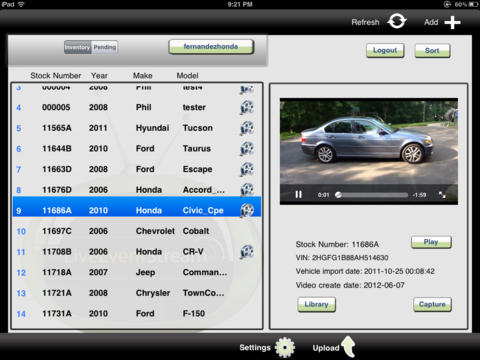Select row 8 Honda Accord 11676D
Screen dimensions: 480x360
pyautogui.click(x=137, y=189)
